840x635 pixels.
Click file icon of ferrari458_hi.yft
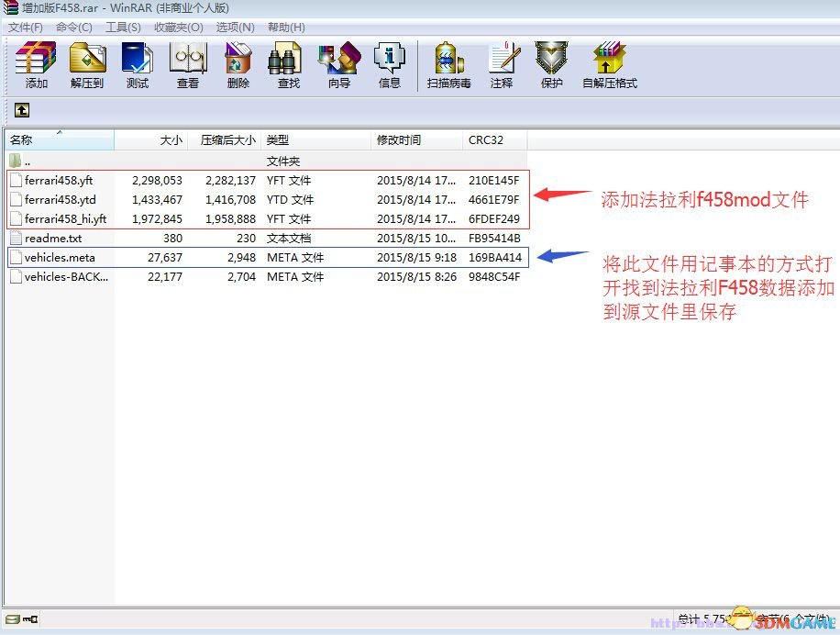point(16,218)
